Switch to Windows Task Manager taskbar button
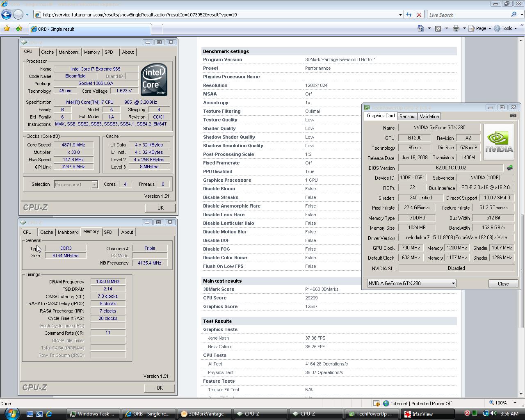The height and width of the screenshot is (420, 525). 94,414
